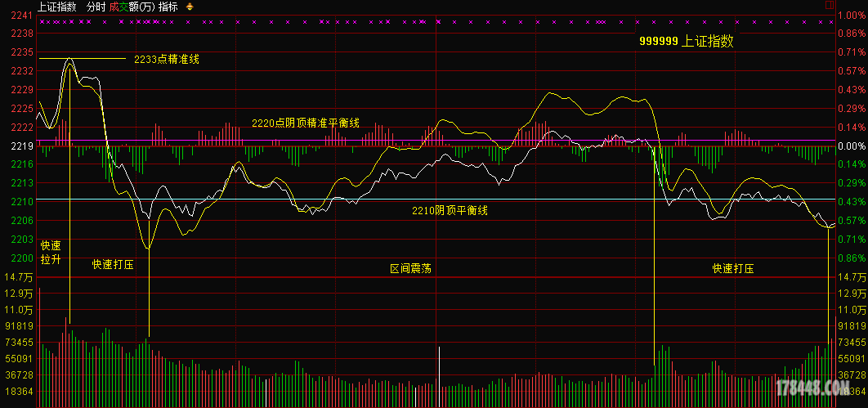868x408 pixels.
Task: Click the 1.00% label on right axis
Action: [x=851, y=15]
